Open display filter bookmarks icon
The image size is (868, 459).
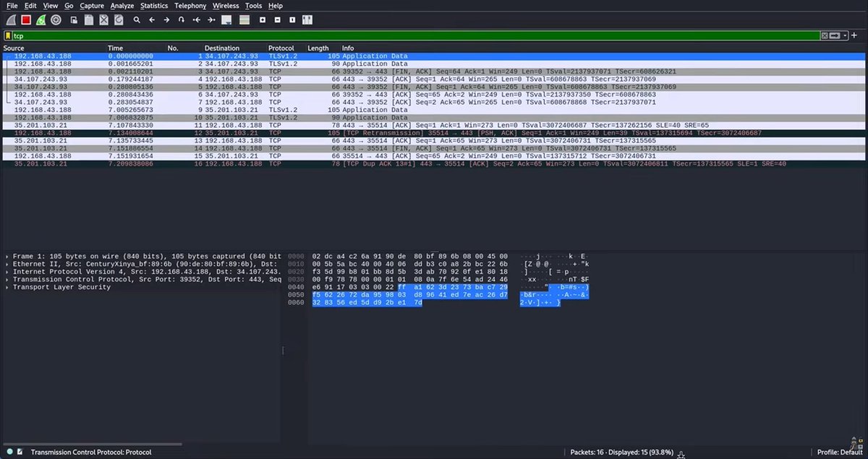coord(8,35)
